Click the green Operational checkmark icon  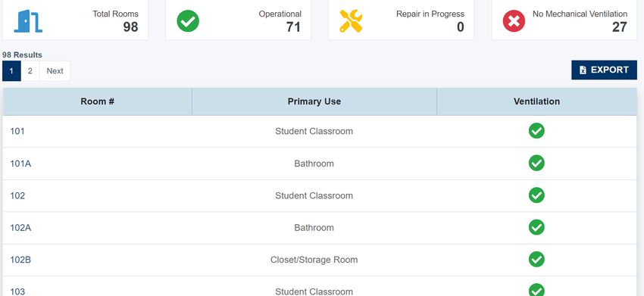[x=188, y=21]
